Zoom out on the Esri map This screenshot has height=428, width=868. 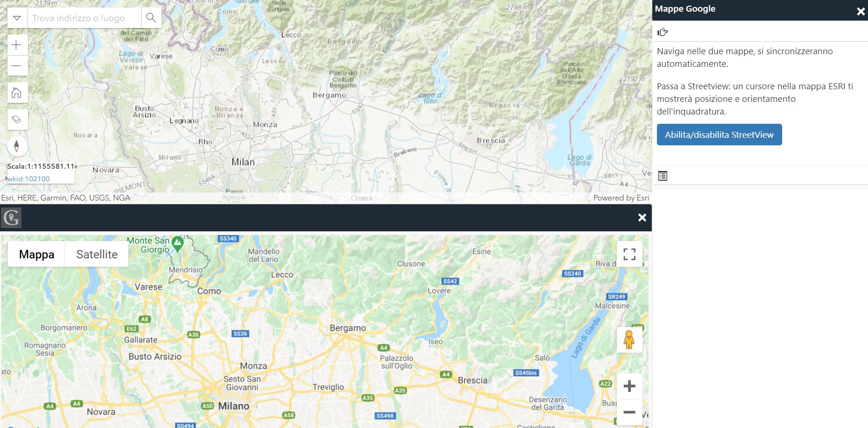pyautogui.click(x=16, y=66)
